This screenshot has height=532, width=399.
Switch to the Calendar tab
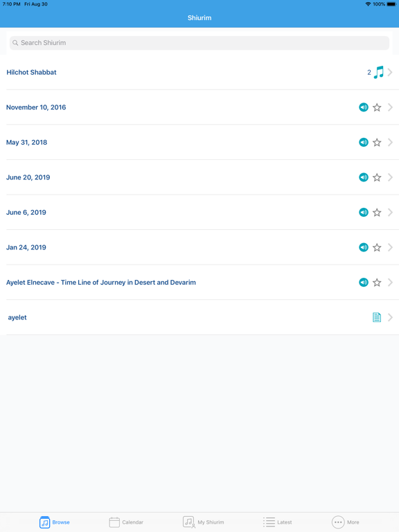126,522
